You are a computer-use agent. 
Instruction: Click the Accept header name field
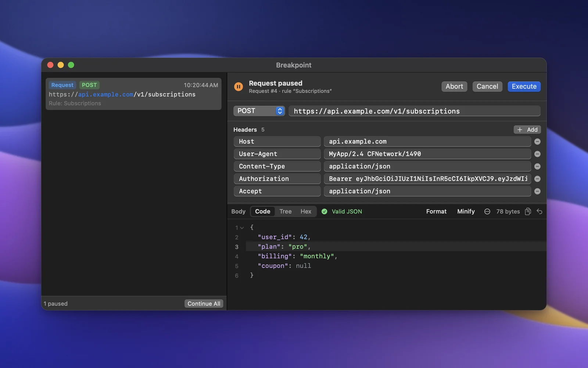coord(277,191)
